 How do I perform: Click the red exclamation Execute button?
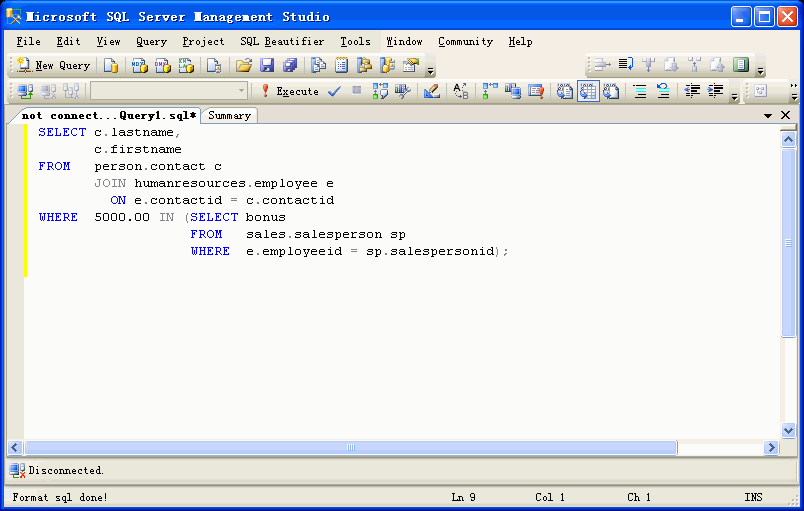(290, 91)
